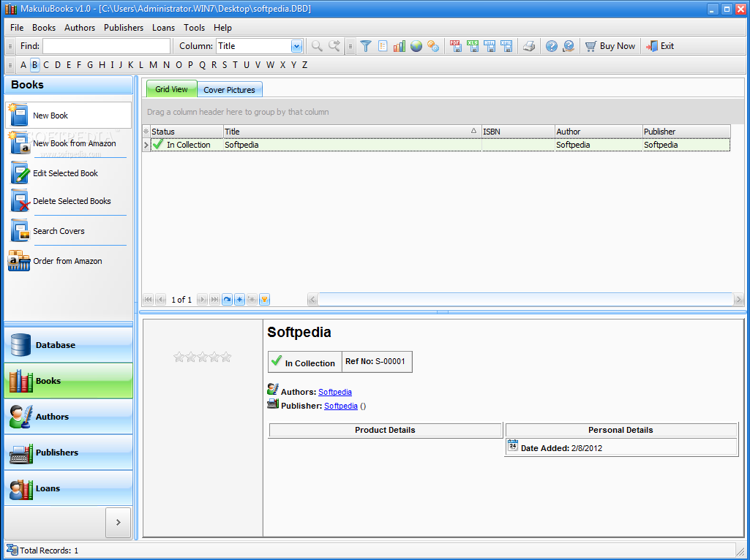Image resolution: width=750 pixels, height=560 pixels.
Task: Click the Exit button in toolbar
Action: [660, 46]
